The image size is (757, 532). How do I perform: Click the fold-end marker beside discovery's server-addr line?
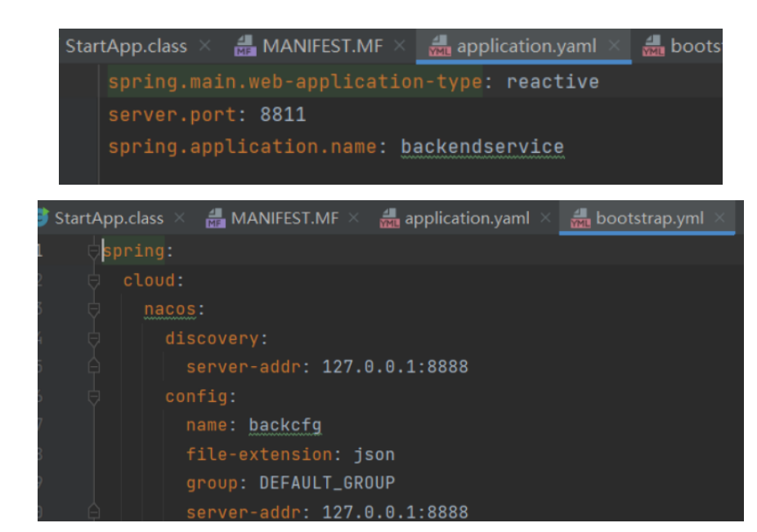click(94, 367)
